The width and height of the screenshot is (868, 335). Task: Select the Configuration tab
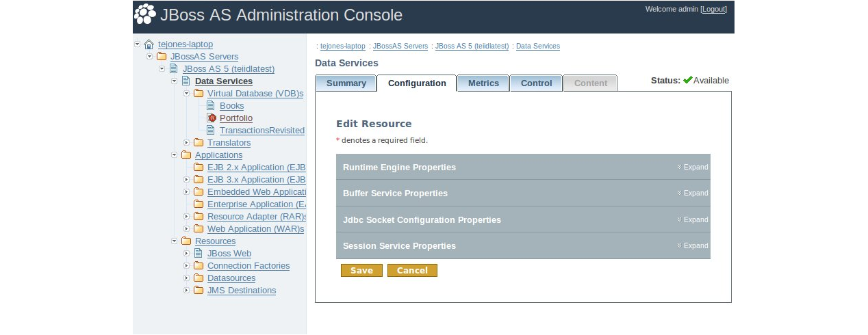tap(417, 83)
